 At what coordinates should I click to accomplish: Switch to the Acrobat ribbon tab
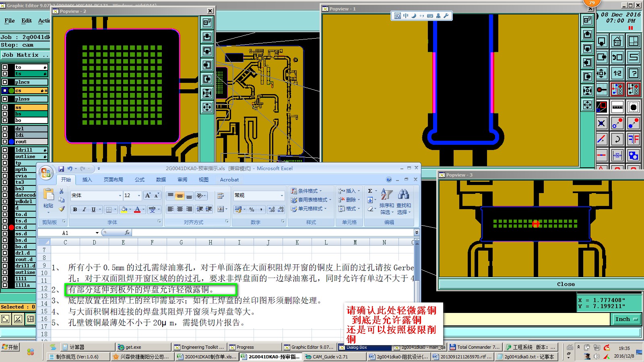coord(229,180)
